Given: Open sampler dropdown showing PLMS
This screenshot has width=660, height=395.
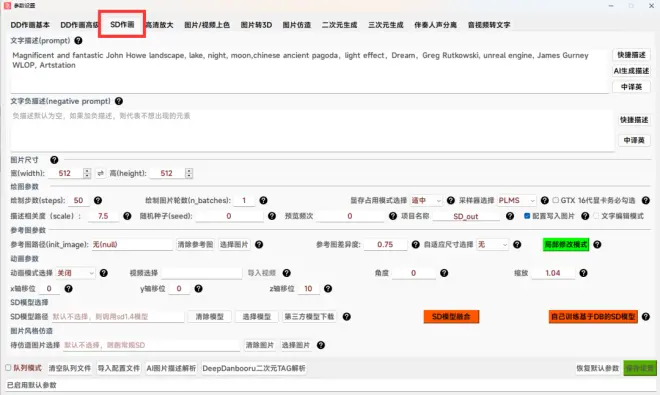Looking at the screenshot, I should [x=517, y=200].
